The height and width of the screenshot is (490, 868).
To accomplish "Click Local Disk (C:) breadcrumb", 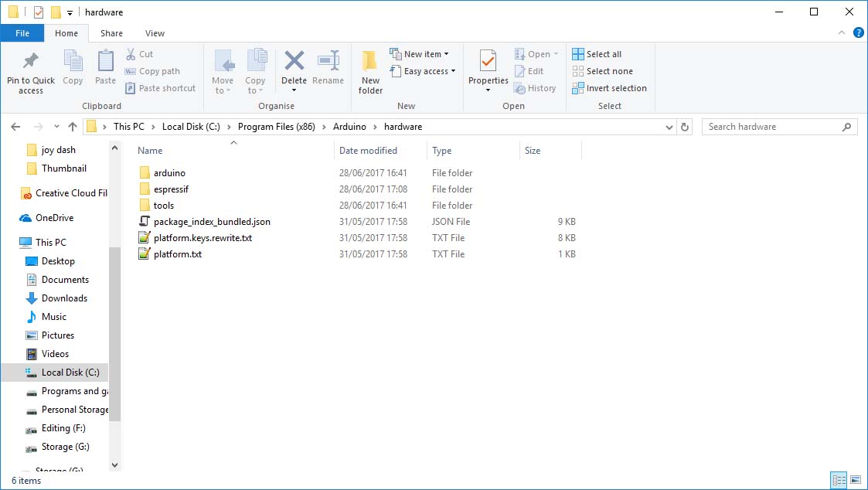I will 191,127.
